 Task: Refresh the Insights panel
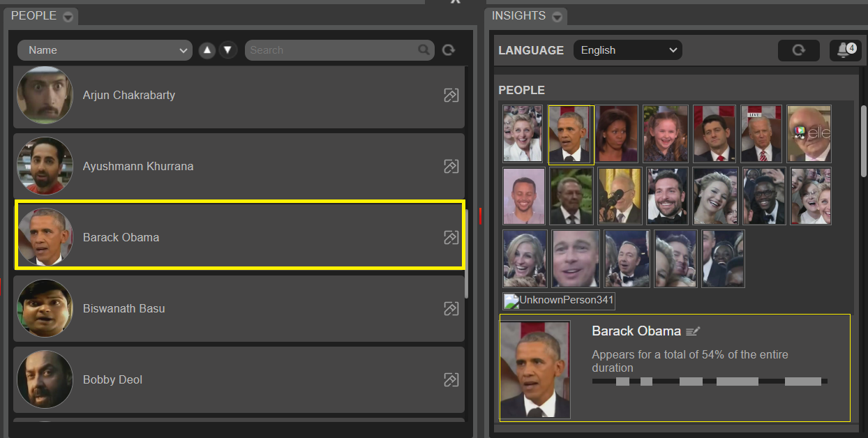[x=799, y=50]
